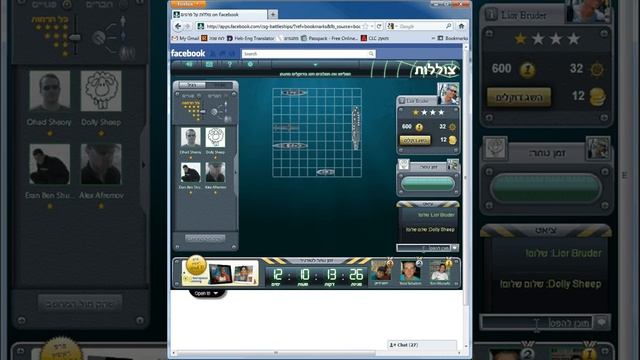Open the Heb-Eng Translator bookmark

pos(251,38)
